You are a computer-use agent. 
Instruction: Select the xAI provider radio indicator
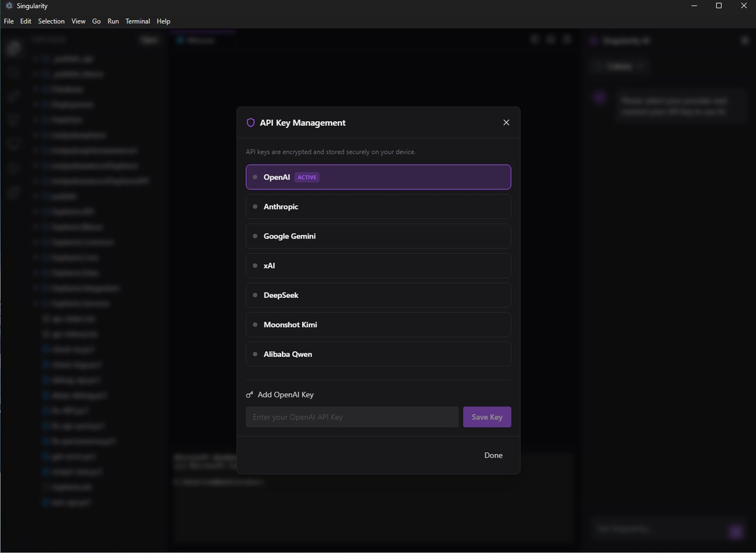255,265
